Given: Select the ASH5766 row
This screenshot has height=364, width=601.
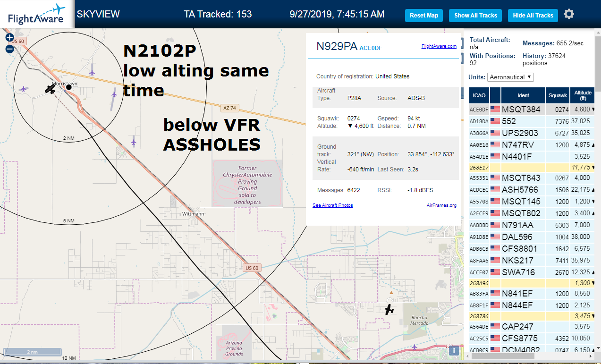Looking at the screenshot, I should (533, 190).
